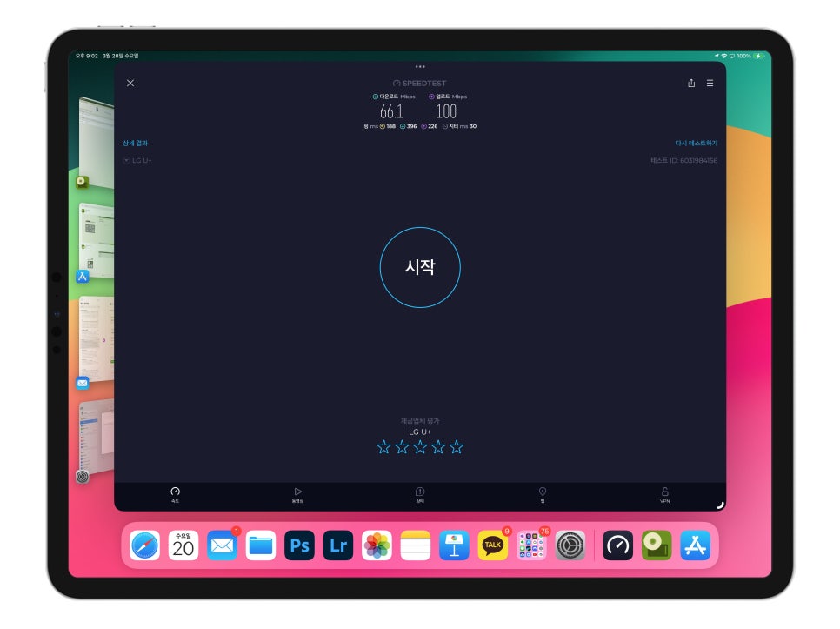The image size is (840, 629).
Task: Open app folder with 75 badge
Action: pyautogui.click(x=531, y=545)
